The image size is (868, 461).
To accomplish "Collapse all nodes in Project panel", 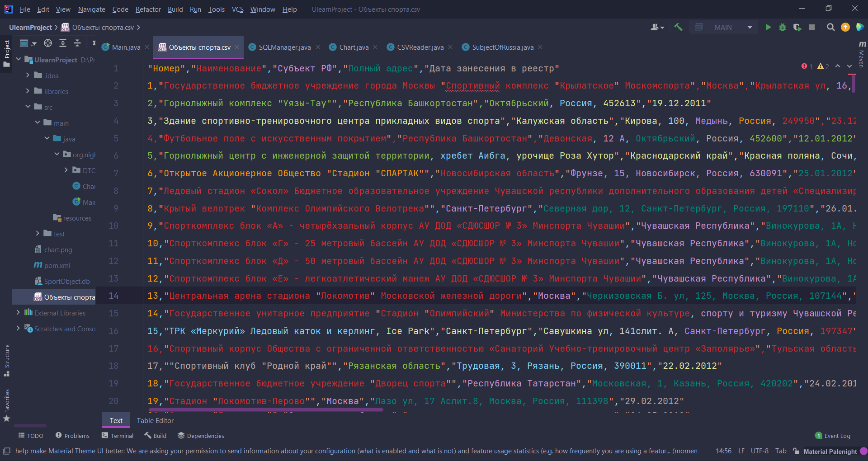I will 77,43.
